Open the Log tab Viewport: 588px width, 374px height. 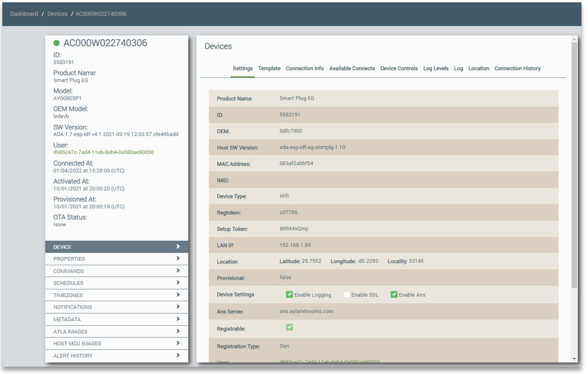point(459,68)
